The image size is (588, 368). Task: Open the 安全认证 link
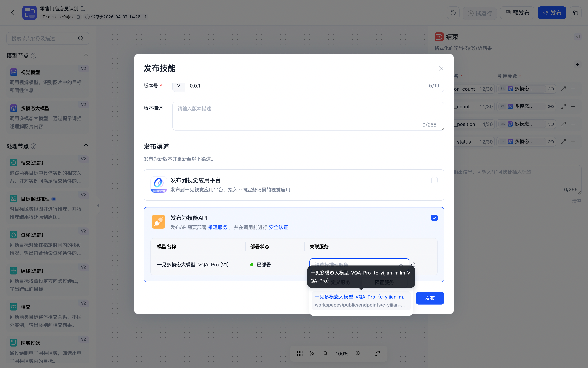(278, 227)
